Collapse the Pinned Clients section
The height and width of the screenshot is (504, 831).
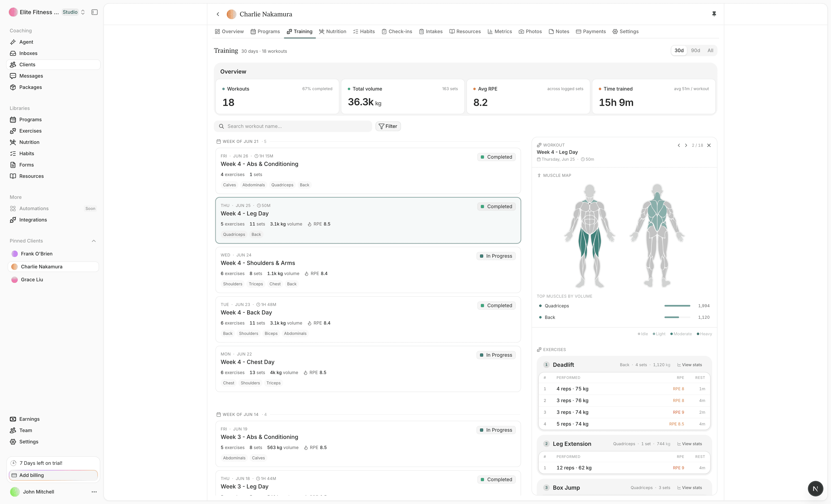coord(94,241)
